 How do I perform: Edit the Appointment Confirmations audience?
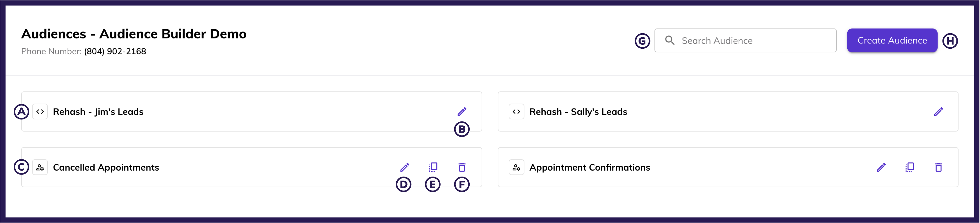point(881,167)
